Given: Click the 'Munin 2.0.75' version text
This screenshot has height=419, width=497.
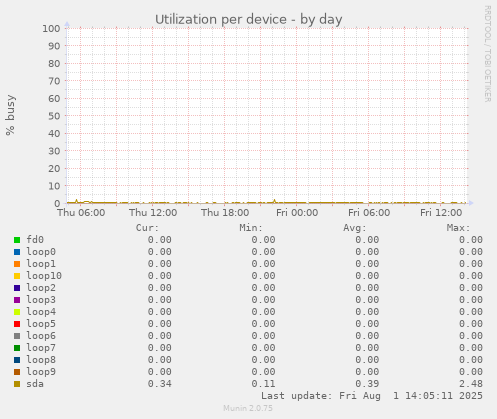Looking at the screenshot, I should click(248, 408).
